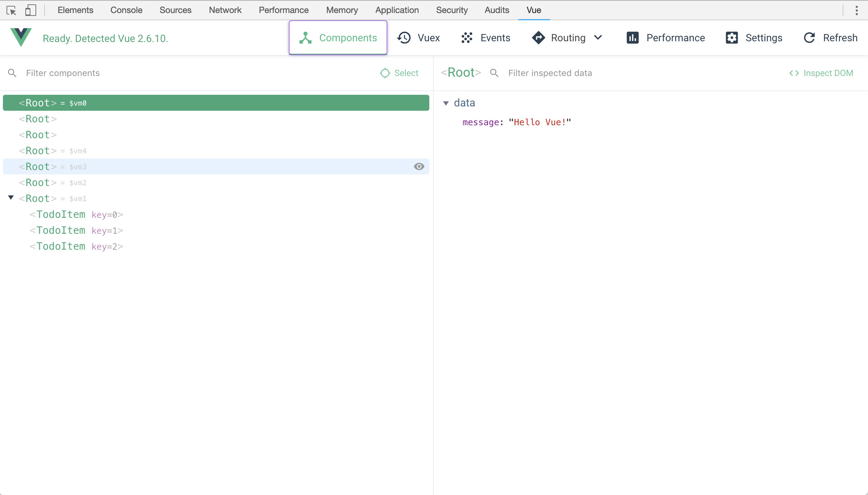The image size is (868, 495).
Task: Click the Refresh circular arrow icon
Action: point(809,38)
